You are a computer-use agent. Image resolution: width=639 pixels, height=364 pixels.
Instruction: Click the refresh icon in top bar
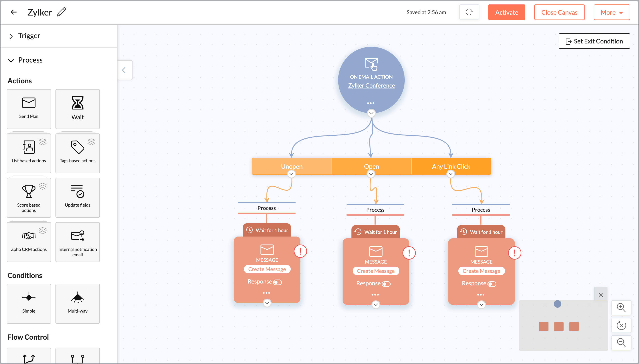click(469, 12)
